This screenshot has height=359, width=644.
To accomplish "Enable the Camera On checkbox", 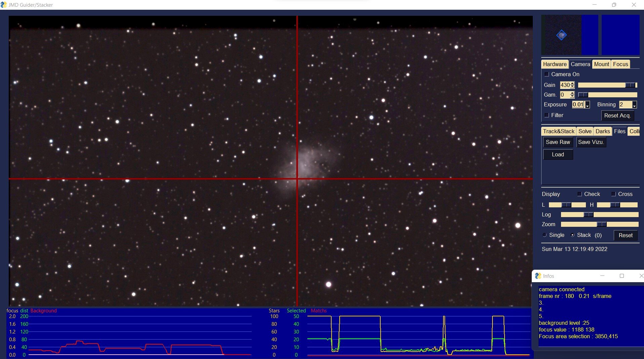I will pos(547,74).
